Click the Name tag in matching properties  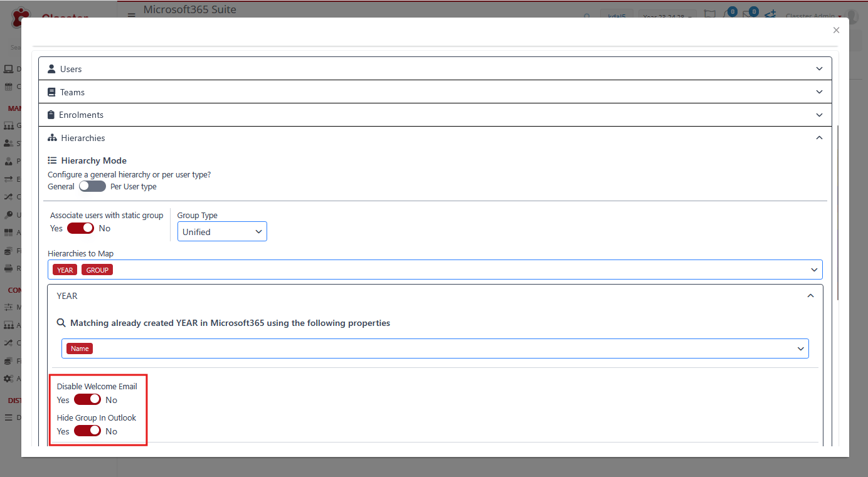(80, 349)
